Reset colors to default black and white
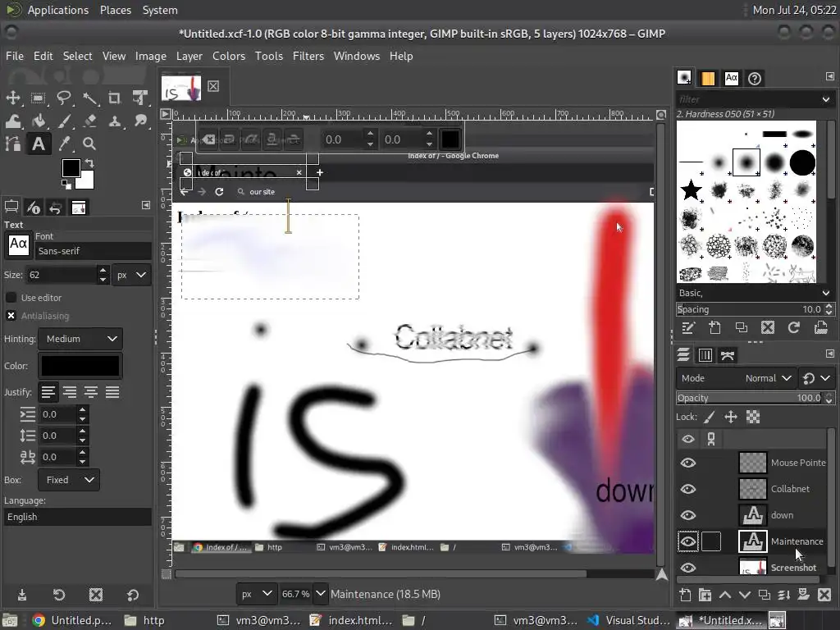This screenshot has height=630, width=840. point(66,185)
